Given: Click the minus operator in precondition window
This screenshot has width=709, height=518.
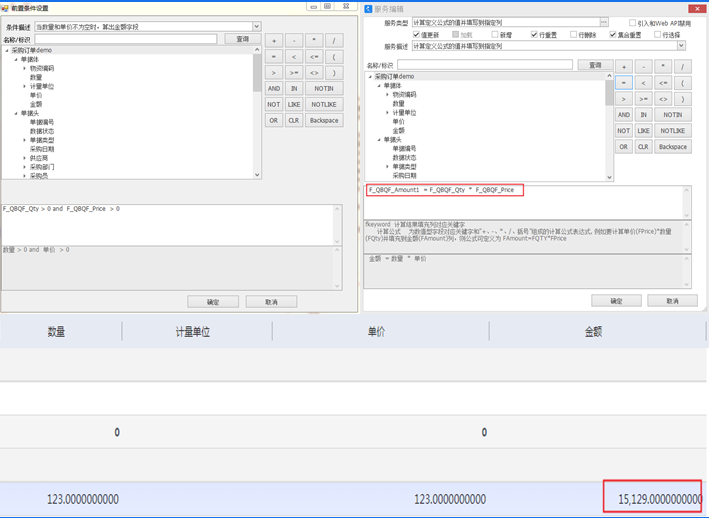Looking at the screenshot, I should pos(294,41).
